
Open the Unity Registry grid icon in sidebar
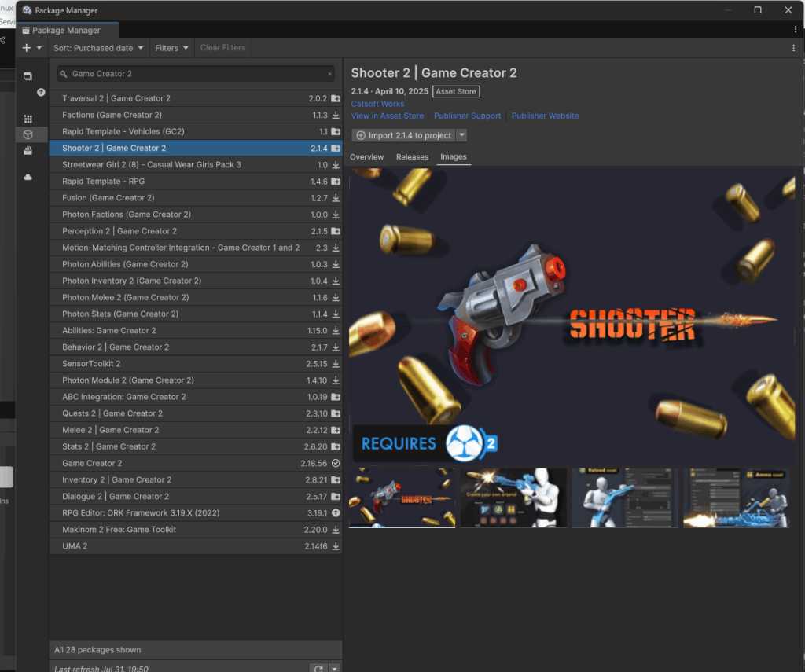(28, 119)
